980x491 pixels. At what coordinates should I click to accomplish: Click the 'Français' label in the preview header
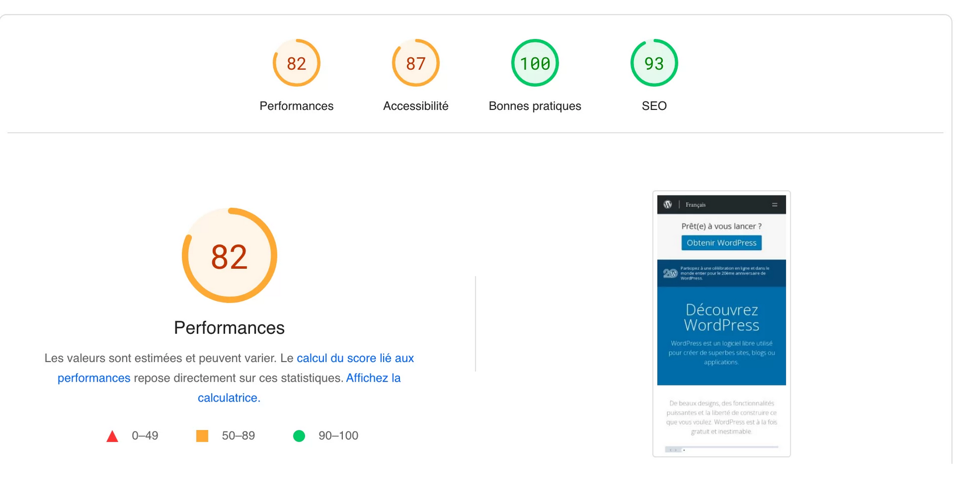pos(696,205)
